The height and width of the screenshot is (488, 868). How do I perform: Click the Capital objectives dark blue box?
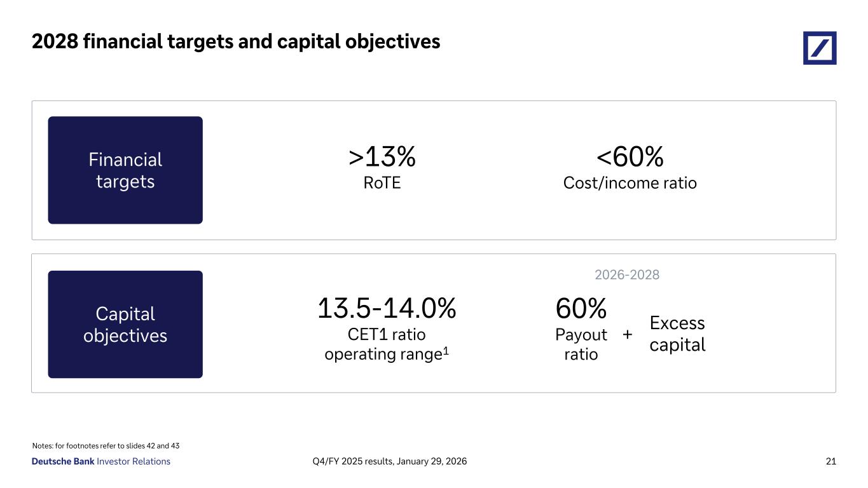coord(125,325)
